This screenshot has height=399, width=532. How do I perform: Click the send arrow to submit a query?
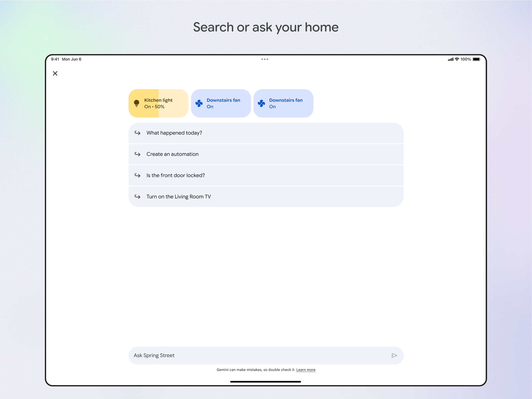click(394, 355)
